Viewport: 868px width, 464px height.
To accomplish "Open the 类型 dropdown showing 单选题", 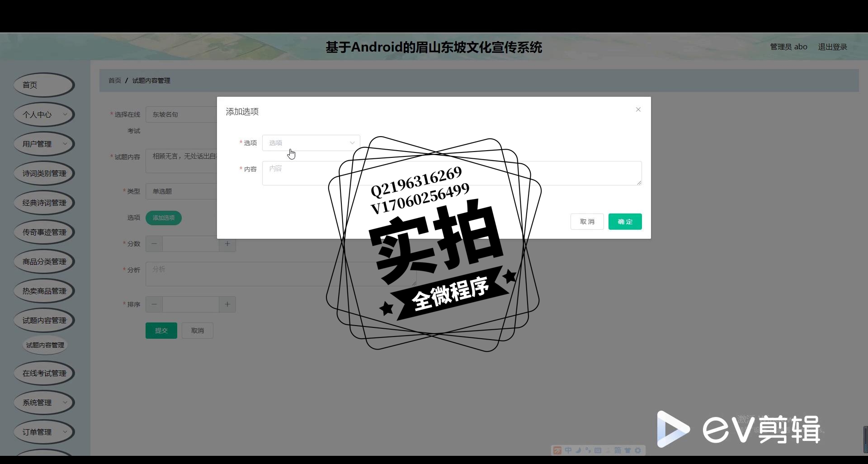I will click(181, 191).
